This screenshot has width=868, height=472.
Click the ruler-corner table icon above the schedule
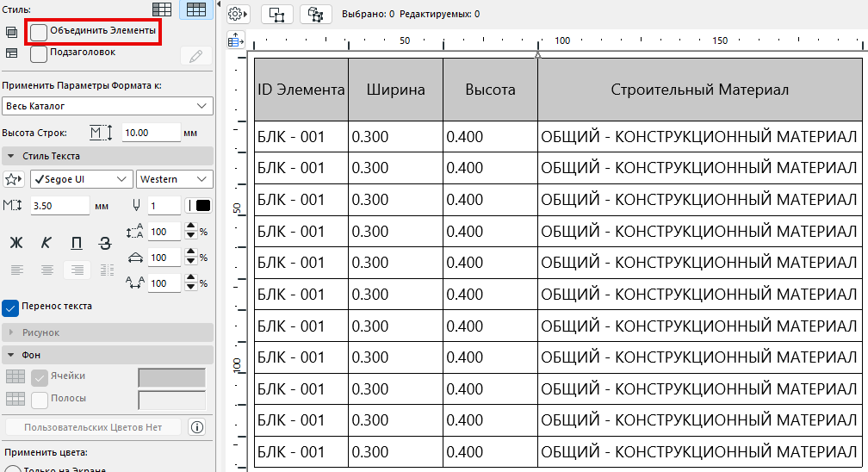pos(236,40)
